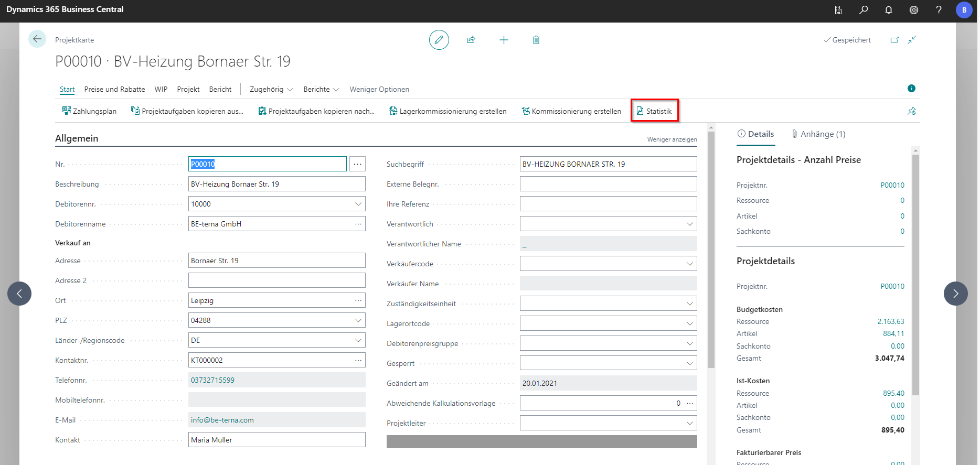Viewport: 980px width, 465px height.
Task: Open the Anhänge (1) tab
Action: pos(818,134)
